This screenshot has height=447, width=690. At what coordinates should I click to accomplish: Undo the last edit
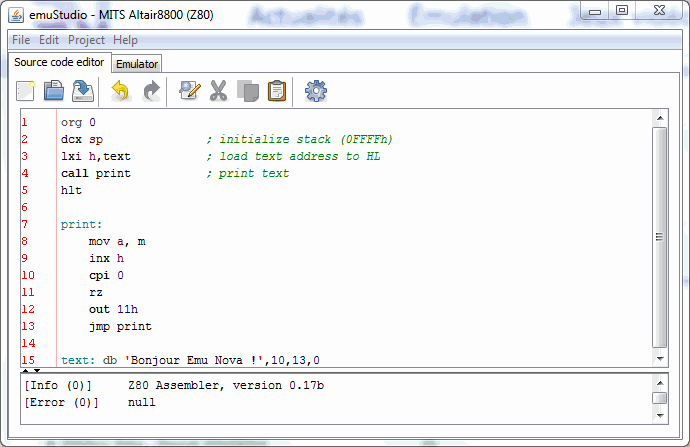pyautogui.click(x=120, y=92)
